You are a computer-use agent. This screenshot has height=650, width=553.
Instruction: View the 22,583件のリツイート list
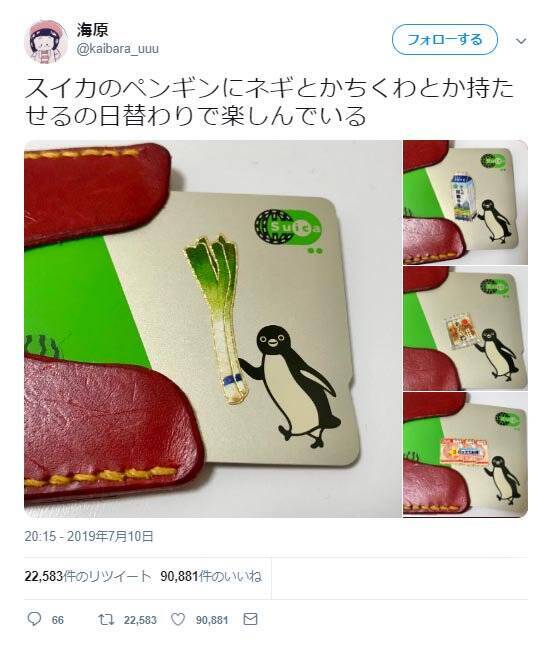click(x=88, y=576)
